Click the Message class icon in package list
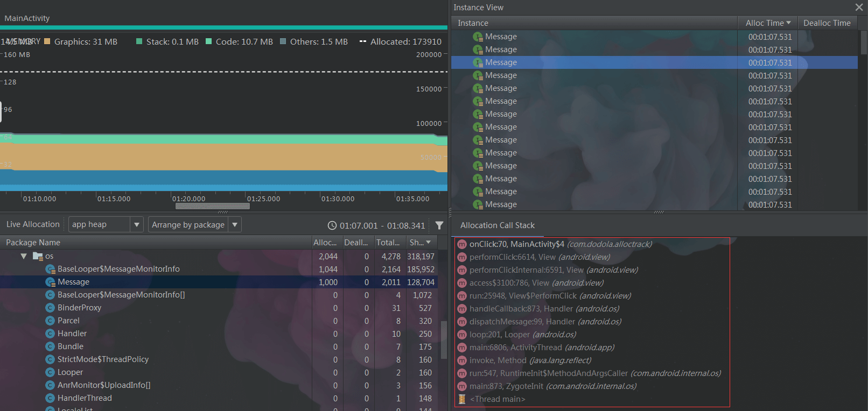The height and width of the screenshot is (411, 868). click(x=51, y=282)
